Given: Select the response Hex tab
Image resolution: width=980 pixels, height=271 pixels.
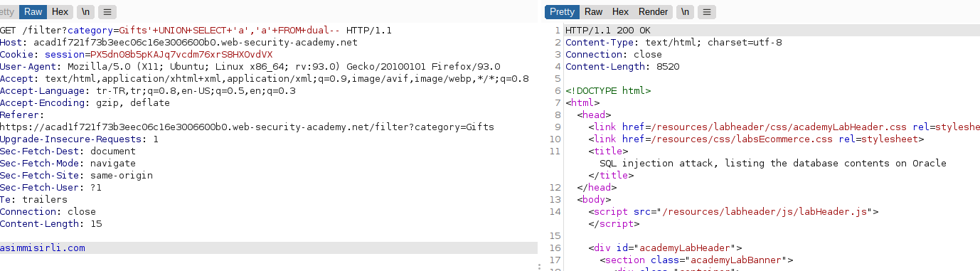Looking at the screenshot, I should [620, 12].
